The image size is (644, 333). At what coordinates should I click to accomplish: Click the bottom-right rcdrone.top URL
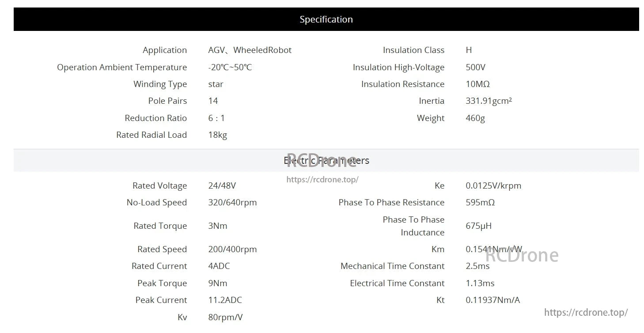[586, 312]
